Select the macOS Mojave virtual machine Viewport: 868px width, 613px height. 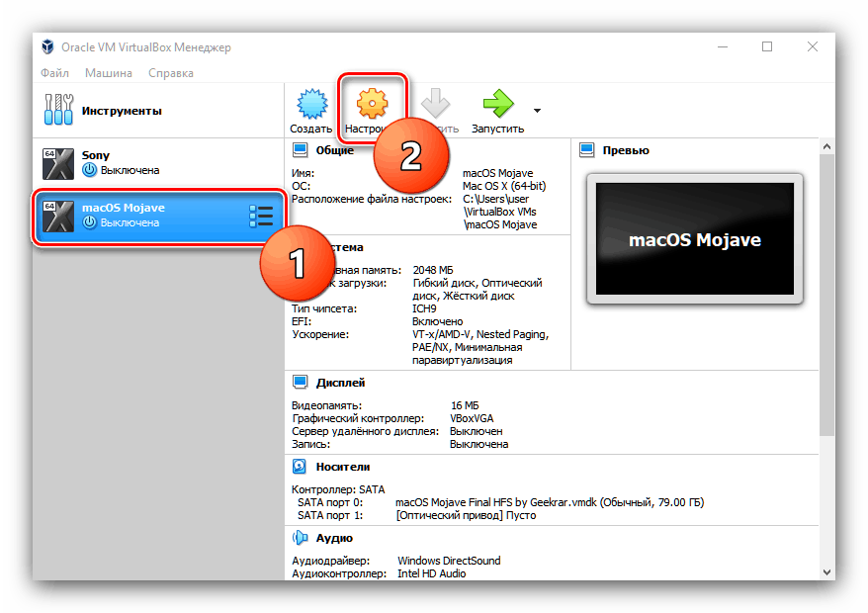pyautogui.click(x=158, y=216)
